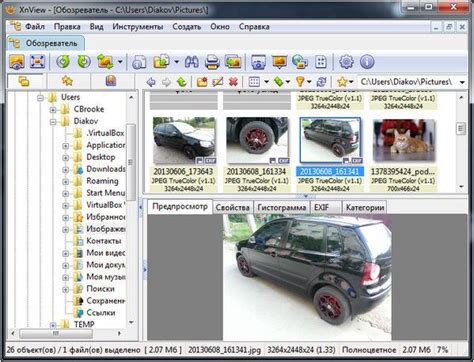Select thumbnail 20130606_173643
Screen dimensions: 474x362
click(183, 141)
